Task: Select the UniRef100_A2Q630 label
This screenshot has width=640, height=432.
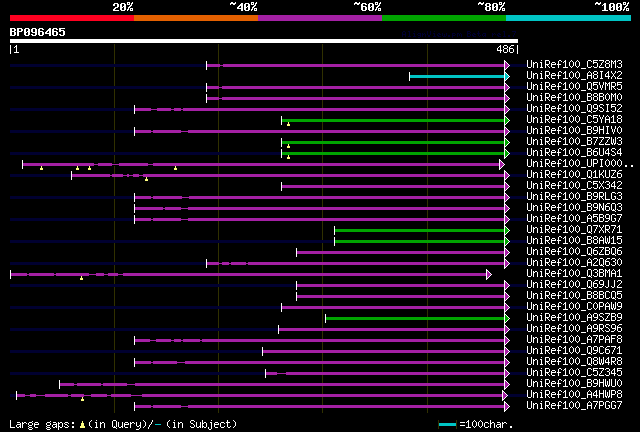Action: click(x=574, y=263)
